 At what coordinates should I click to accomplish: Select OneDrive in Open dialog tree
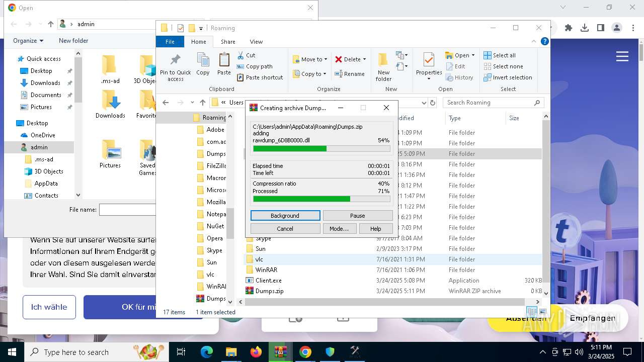(x=43, y=135)
